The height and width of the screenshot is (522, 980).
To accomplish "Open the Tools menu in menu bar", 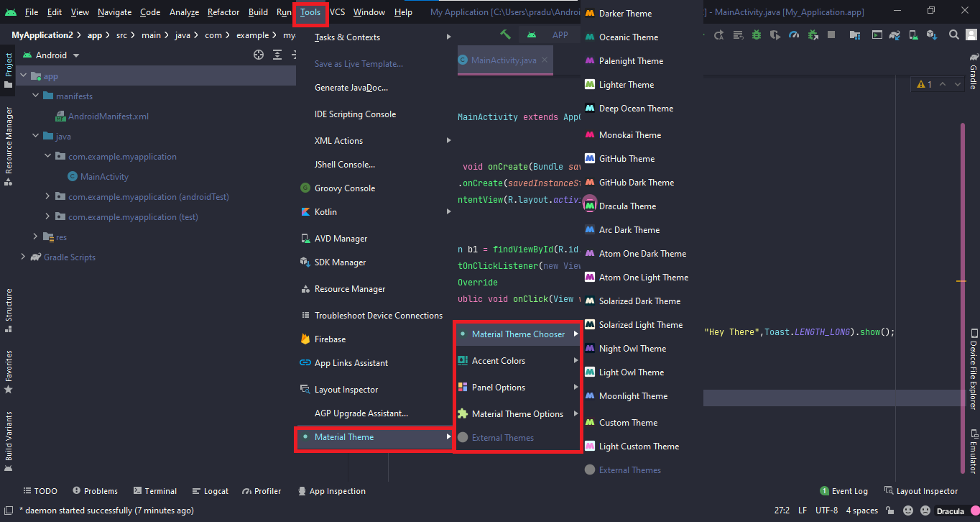I will (310, 12).
